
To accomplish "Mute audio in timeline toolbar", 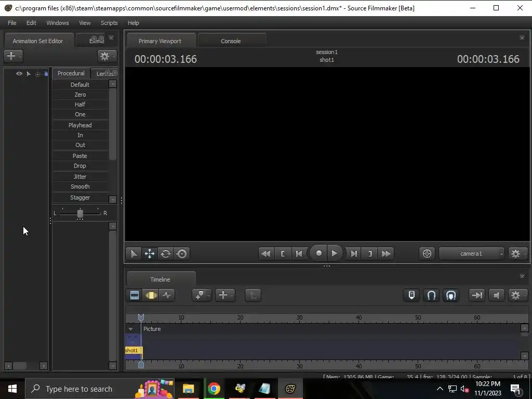I will [x=496, y=295].
